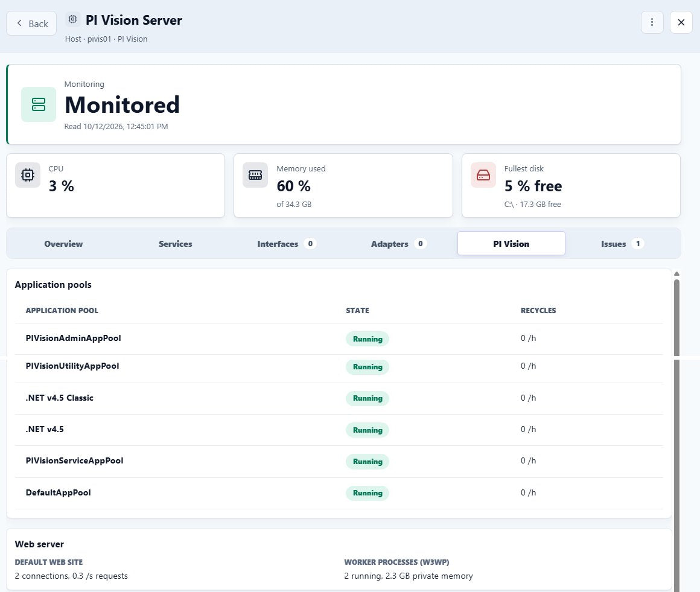Image resolution: width=700 pixels, height=592 pixels.
Task: Click the chip icon beside PI Vision Server title
Action: pos(73,19)
